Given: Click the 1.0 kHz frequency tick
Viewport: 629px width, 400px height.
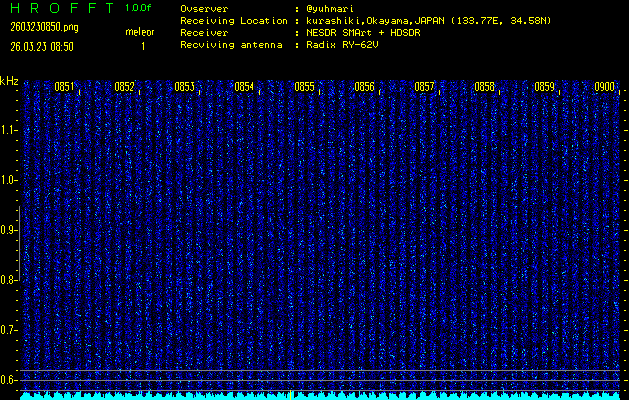Looking at the screenshot, I should click(x=9, y=180).
